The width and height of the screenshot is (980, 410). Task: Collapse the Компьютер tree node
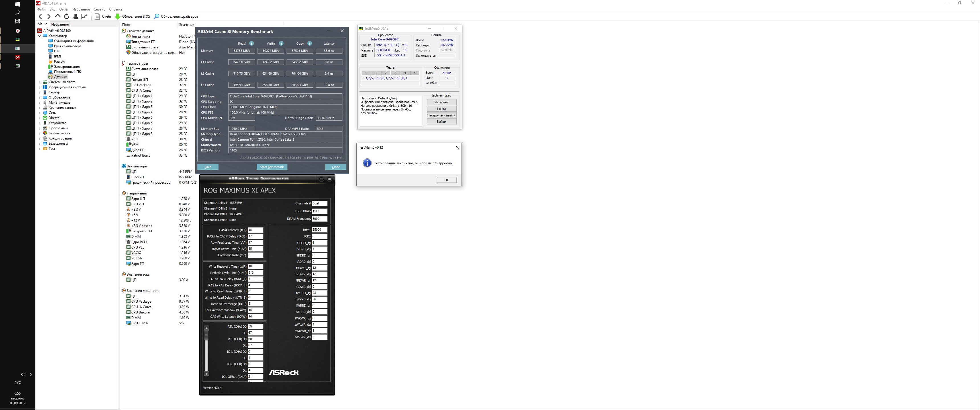point(40,36)
